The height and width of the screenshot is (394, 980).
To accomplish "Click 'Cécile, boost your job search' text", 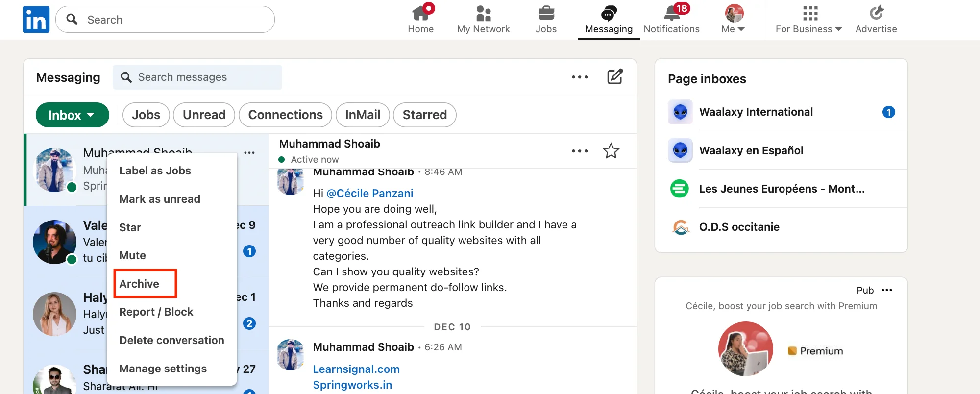I will [781, 306].
